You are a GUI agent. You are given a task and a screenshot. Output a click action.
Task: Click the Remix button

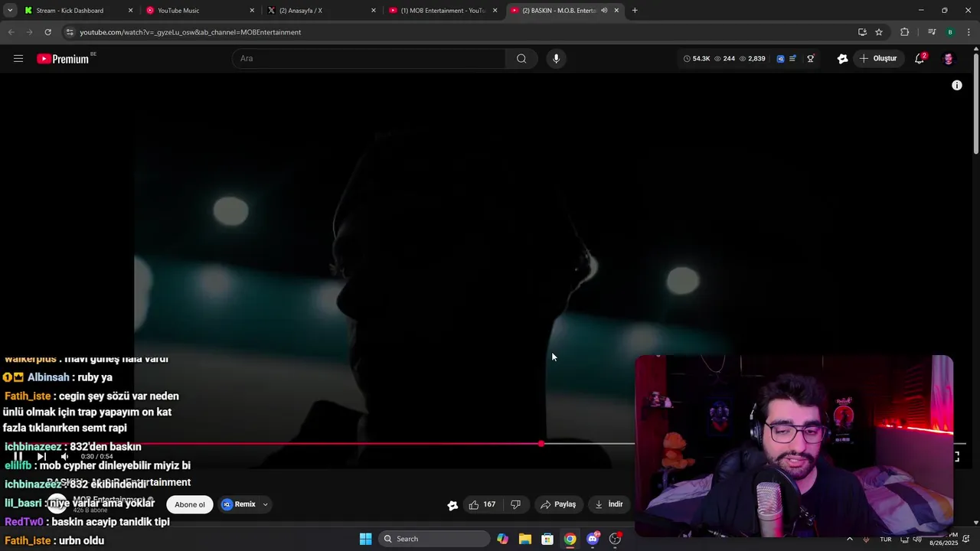[x=239, y=504]
